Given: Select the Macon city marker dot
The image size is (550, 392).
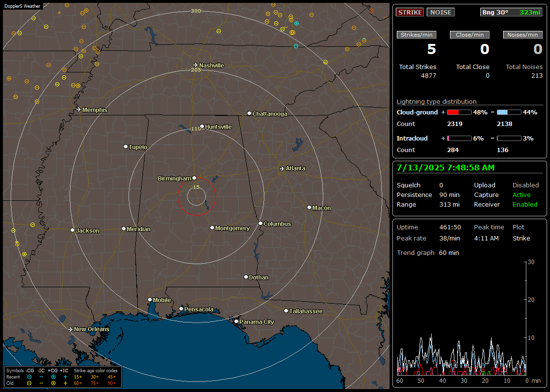Looking at the screenshot, I should pos(309,208).
